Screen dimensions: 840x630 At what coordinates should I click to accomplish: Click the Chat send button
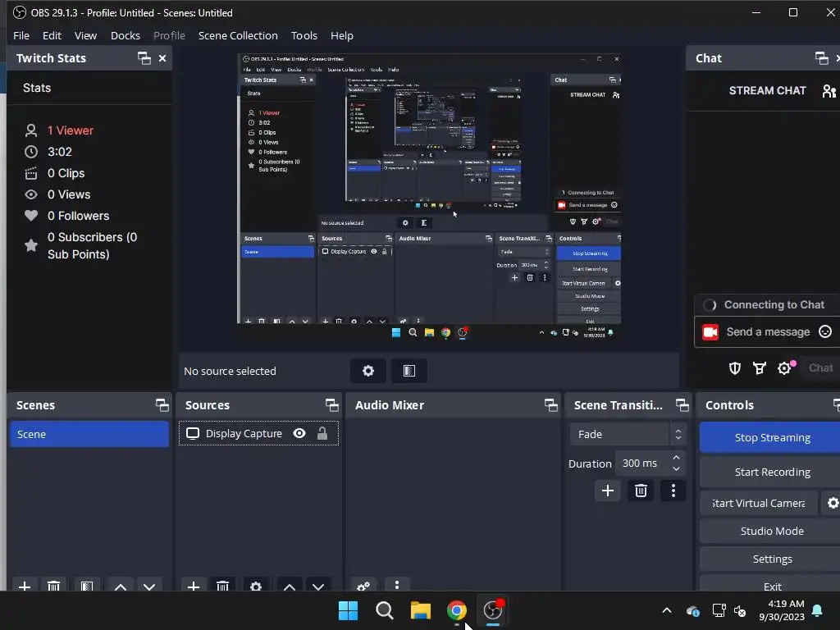tap(820, 368)
